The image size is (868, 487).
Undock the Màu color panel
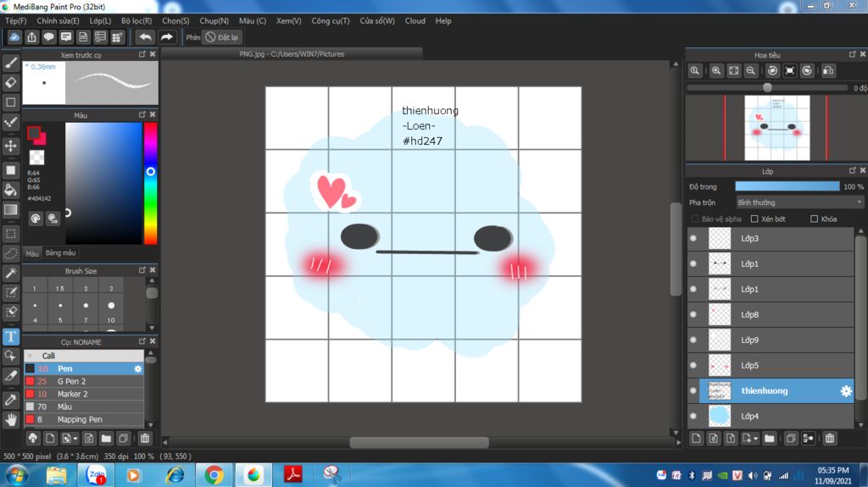142,114
